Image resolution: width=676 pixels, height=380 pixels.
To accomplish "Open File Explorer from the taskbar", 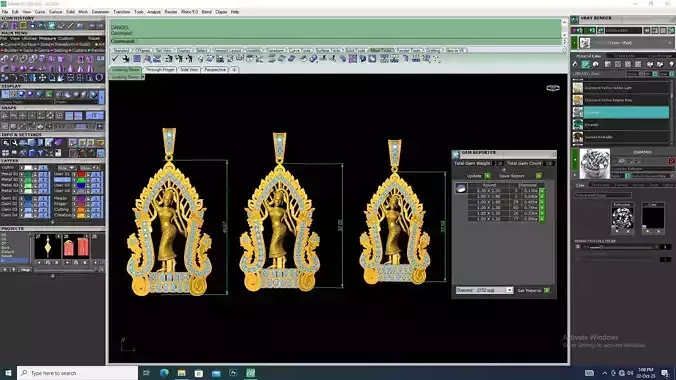I will coord(182,373).
